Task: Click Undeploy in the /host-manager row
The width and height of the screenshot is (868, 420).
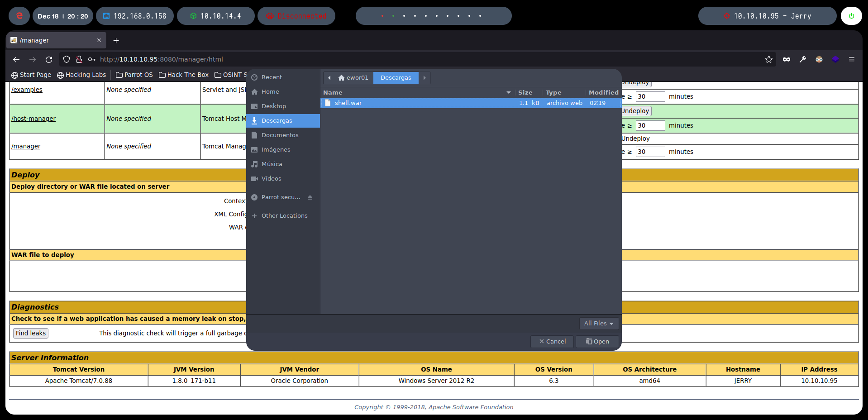Action: point(636,111)
